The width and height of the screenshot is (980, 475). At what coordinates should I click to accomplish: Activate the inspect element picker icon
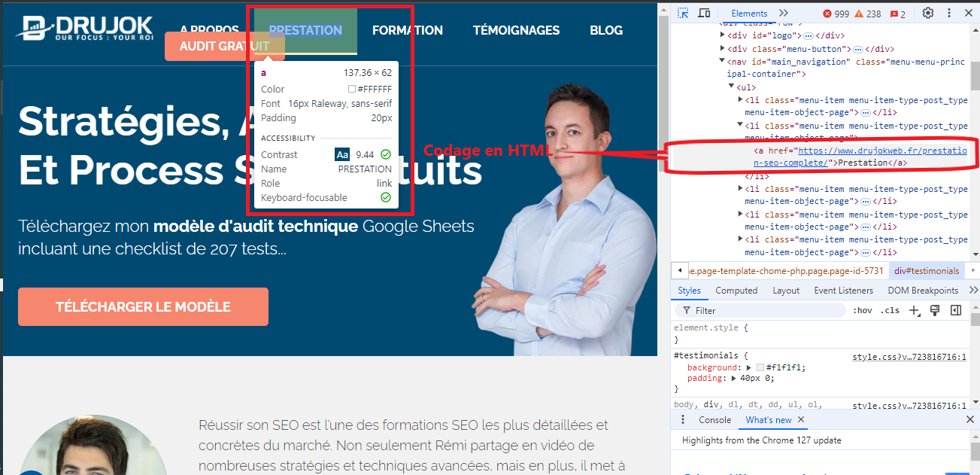(683, 13)
